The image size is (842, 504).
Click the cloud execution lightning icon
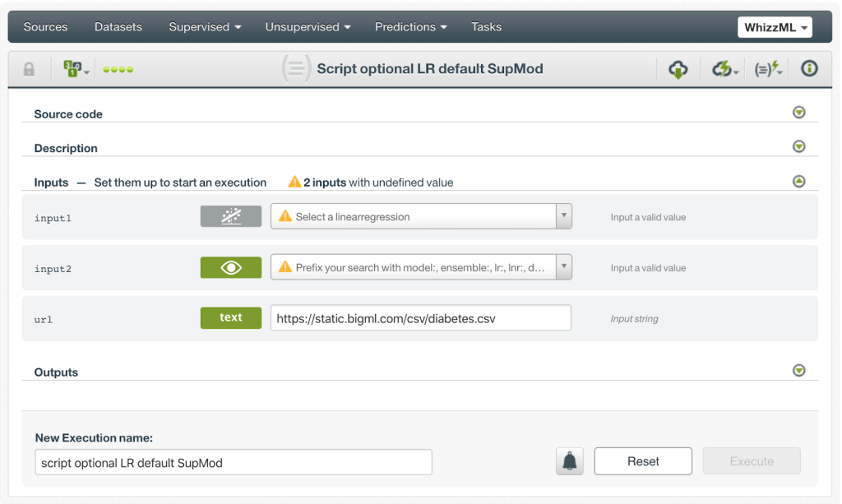pos(719,69)
